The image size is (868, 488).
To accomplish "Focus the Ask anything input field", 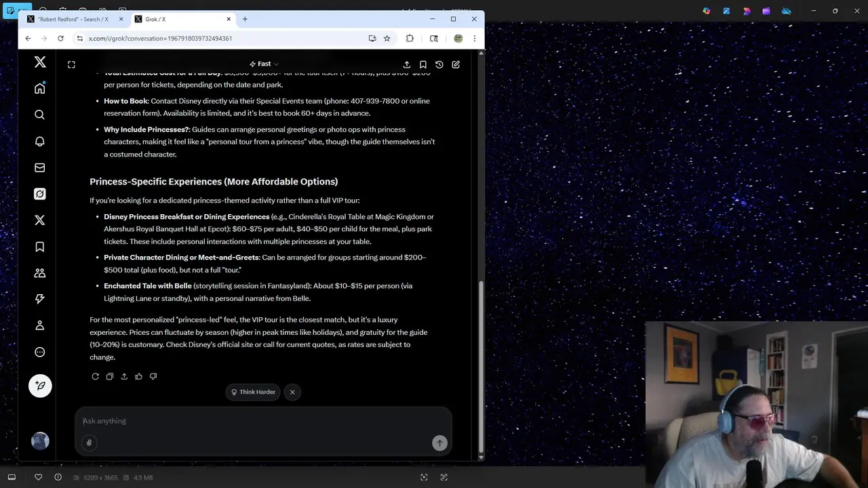I will pos(263,421).
